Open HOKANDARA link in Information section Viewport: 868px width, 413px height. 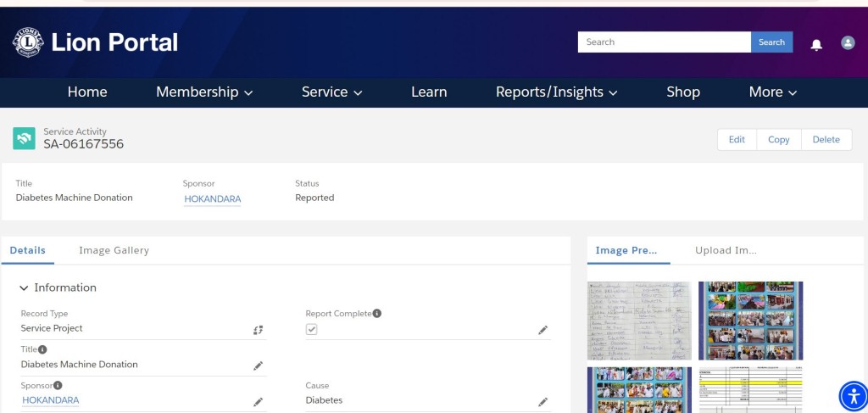coord(50,400)
